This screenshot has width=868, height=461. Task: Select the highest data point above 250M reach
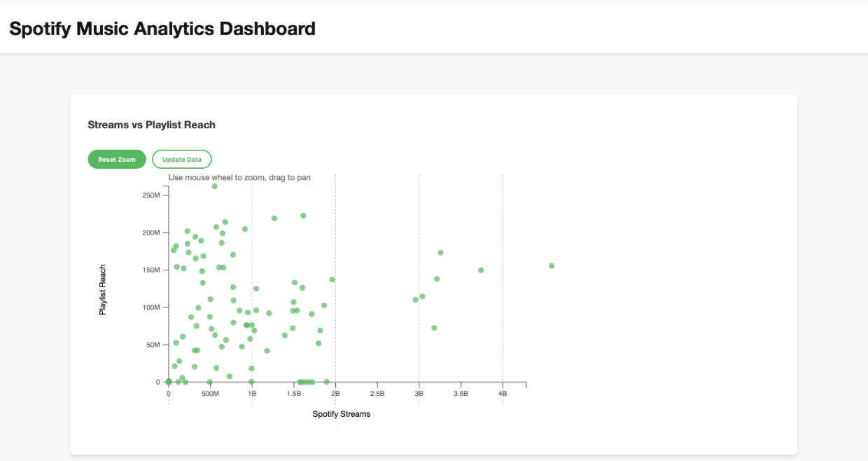(216, 186)
